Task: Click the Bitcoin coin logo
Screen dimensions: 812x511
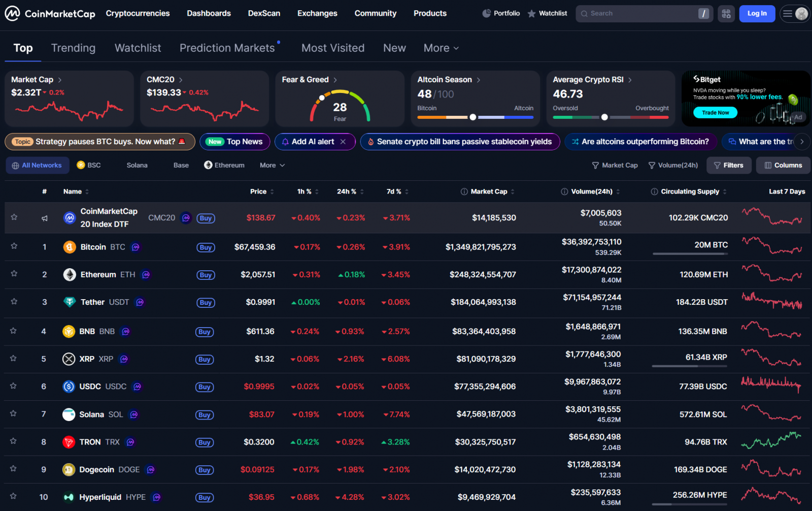Action: tap(69, 247)
